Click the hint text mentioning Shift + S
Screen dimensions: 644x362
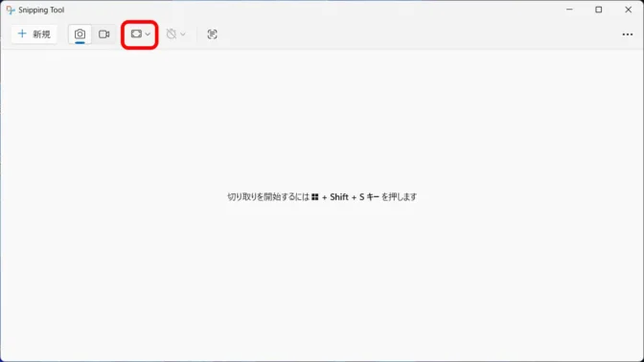322,197
